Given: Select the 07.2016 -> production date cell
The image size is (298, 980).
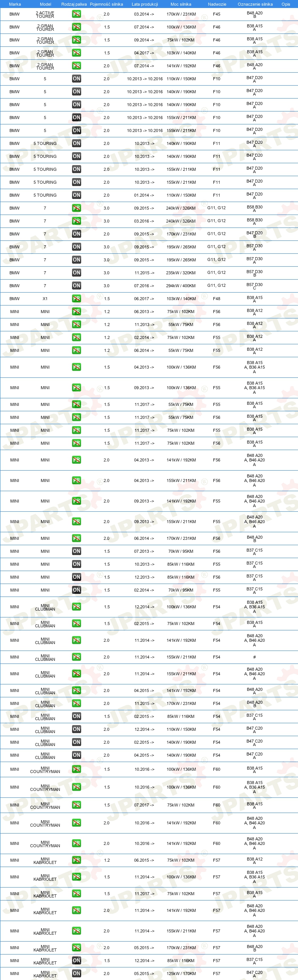Looking at the screenshot, I should tap(144, 286).
